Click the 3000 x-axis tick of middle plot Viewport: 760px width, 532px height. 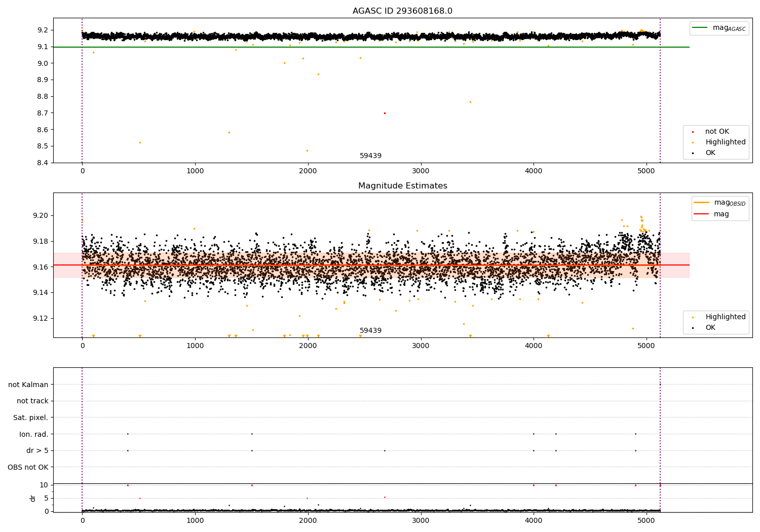(421, 346)
